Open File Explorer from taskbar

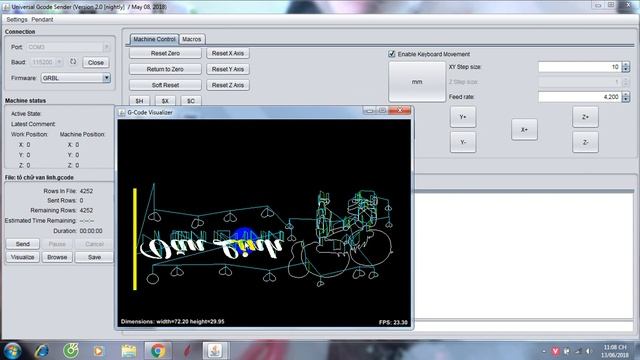[129, 351]
